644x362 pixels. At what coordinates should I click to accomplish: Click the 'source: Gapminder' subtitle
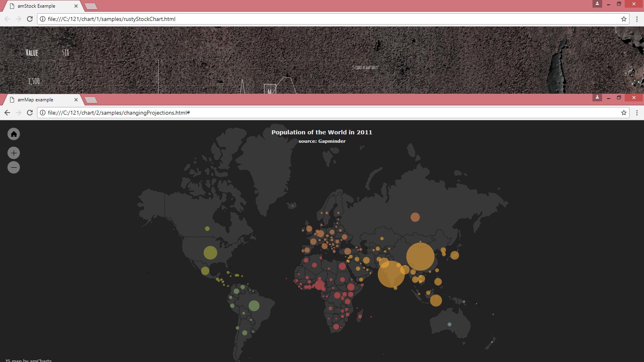point(322,141)
